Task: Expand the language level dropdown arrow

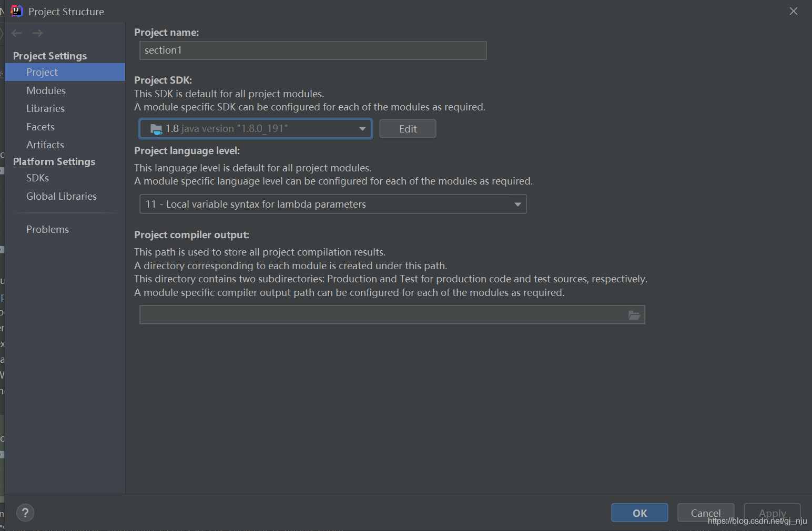Action: pyautogui.click(x=518, y=204)
